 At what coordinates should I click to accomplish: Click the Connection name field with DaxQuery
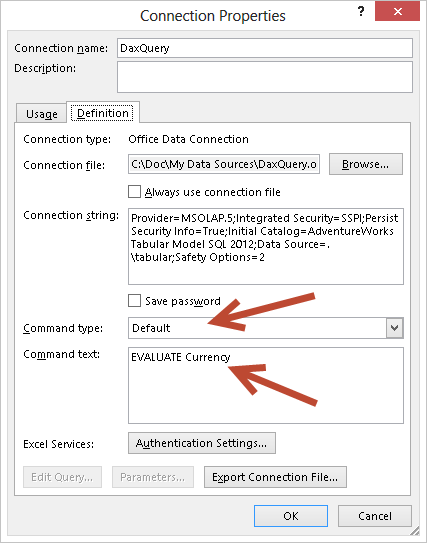pyautogui.click(x=265, y=48)
